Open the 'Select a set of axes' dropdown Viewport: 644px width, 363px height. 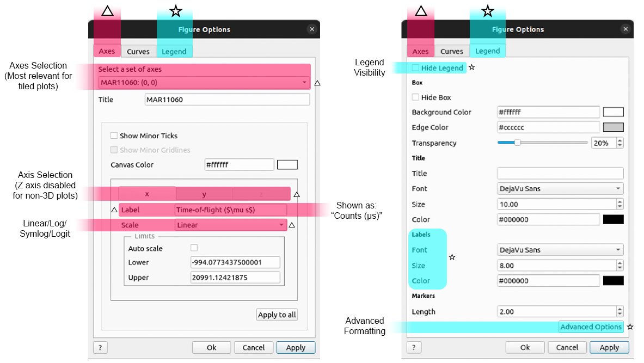click(x=204, y=83)
